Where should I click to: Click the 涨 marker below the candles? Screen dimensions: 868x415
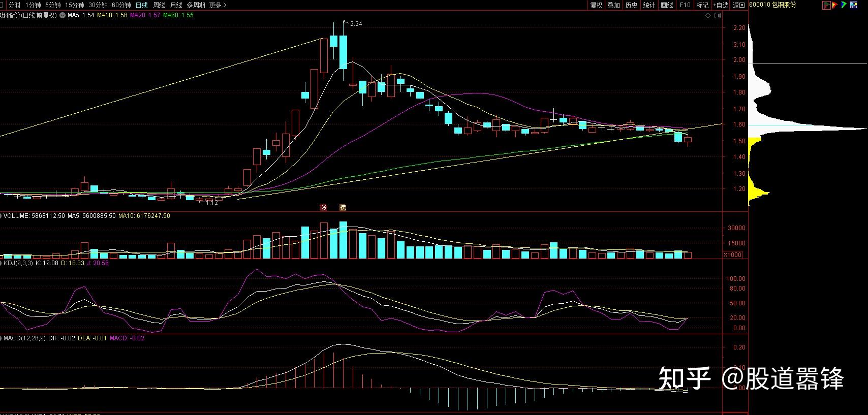323,208
